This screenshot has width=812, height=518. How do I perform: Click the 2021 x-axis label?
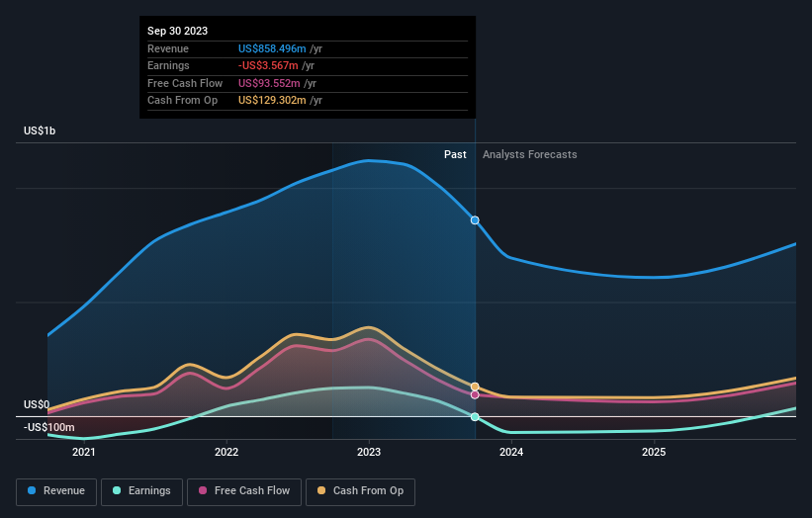pos(84,452)
